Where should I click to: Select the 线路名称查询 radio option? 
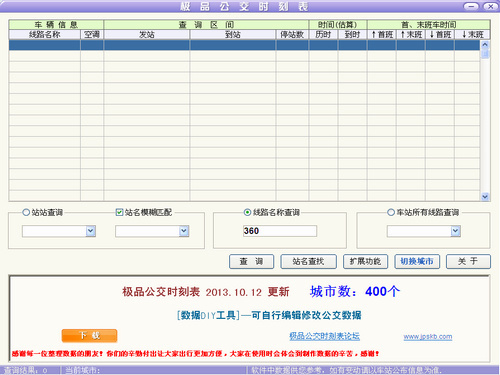pos(247,212)
